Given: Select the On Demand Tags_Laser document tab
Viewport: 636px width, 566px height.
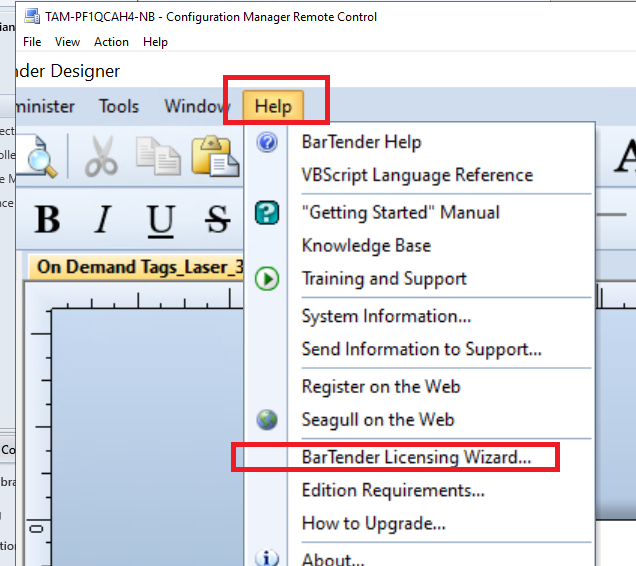Looking at the screenshot, I should 136,267.
